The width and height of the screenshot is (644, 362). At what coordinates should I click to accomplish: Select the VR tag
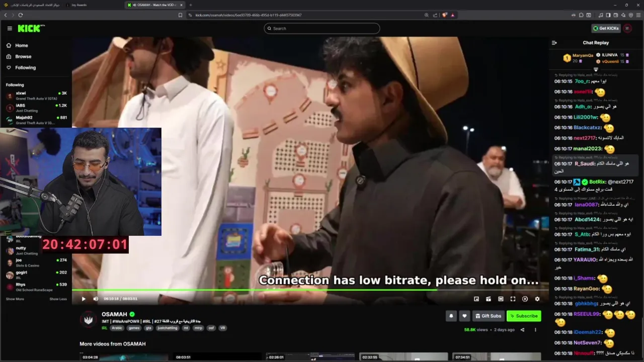(x=222, y=328)
